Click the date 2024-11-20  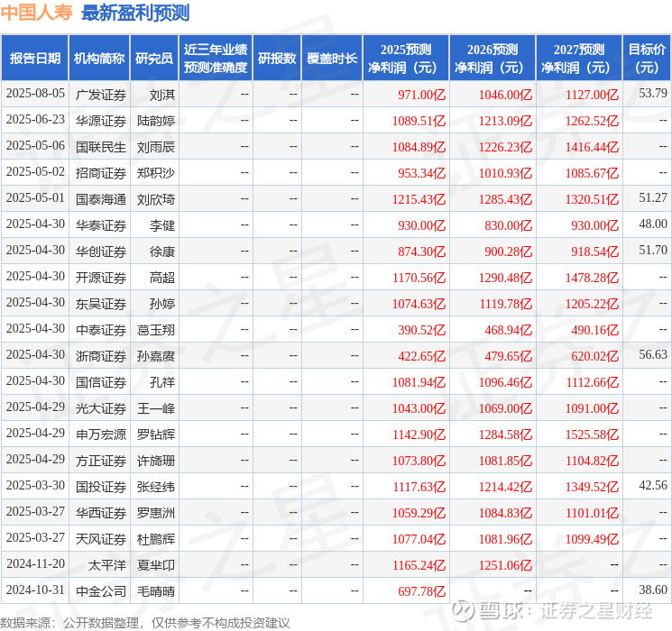coord(35,563)
